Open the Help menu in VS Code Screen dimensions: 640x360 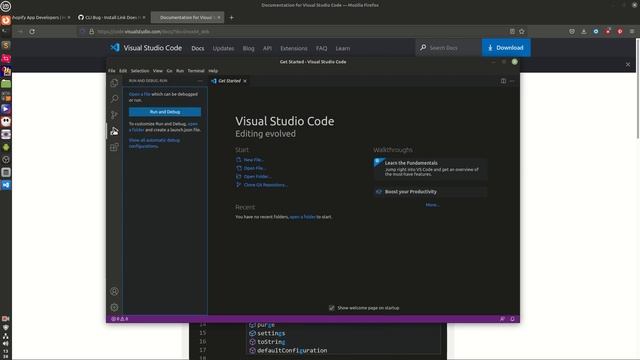(213, 71)
